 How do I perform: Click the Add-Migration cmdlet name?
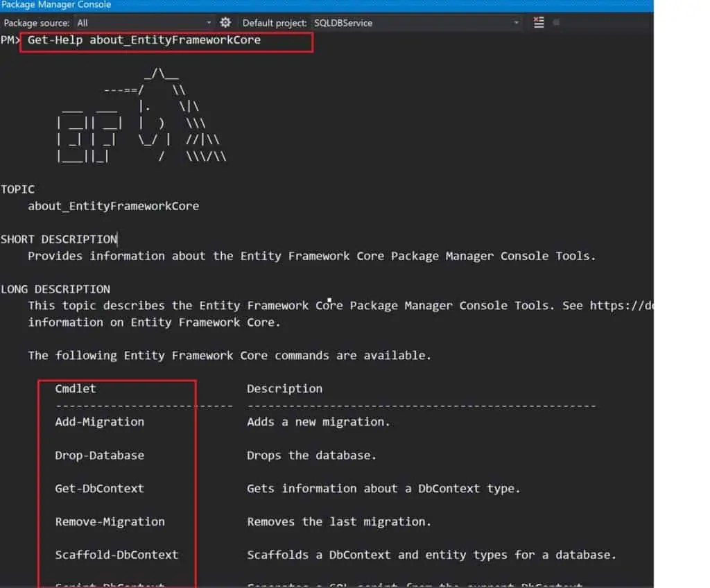point(99,422)
